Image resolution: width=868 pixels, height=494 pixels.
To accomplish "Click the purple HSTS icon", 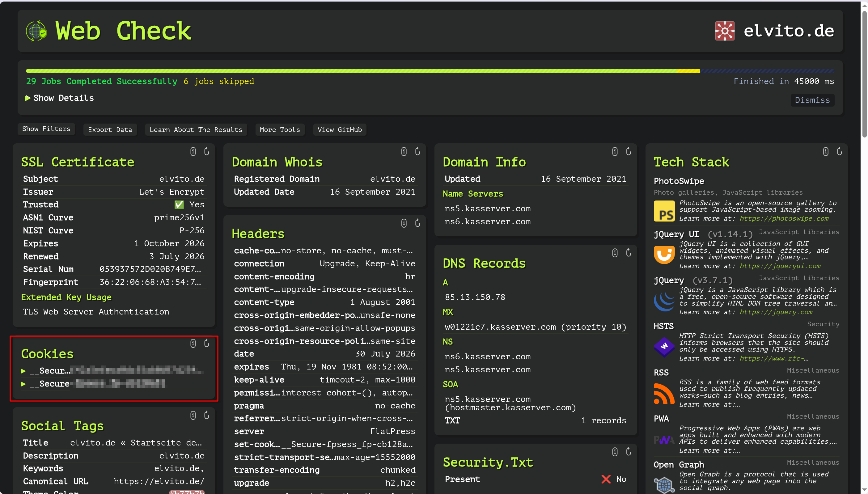I will [x=664, y=347].
